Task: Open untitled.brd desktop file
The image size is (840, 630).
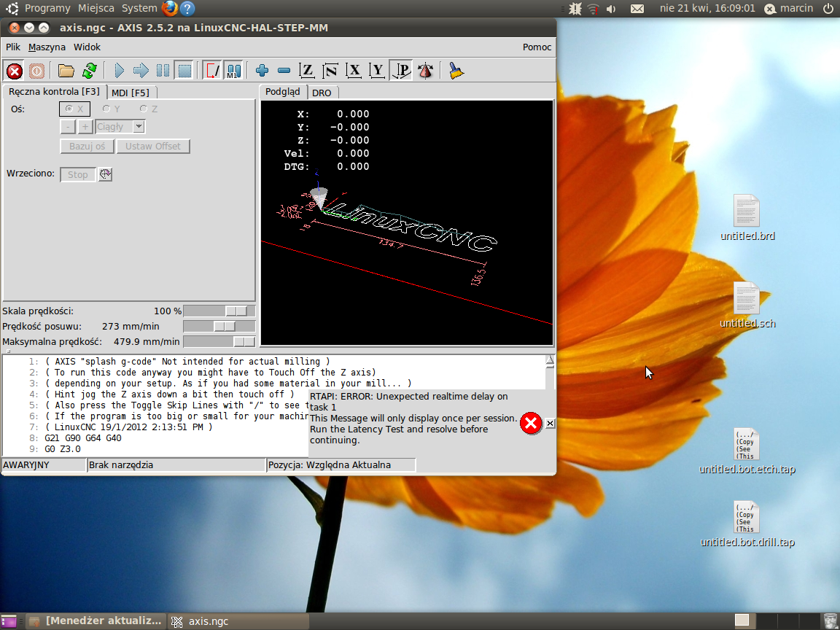Action: click(747, 217)
